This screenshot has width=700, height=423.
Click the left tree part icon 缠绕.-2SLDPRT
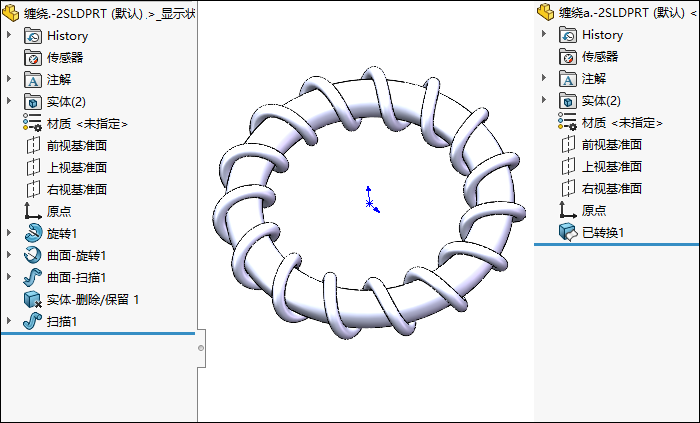point(11,13)
